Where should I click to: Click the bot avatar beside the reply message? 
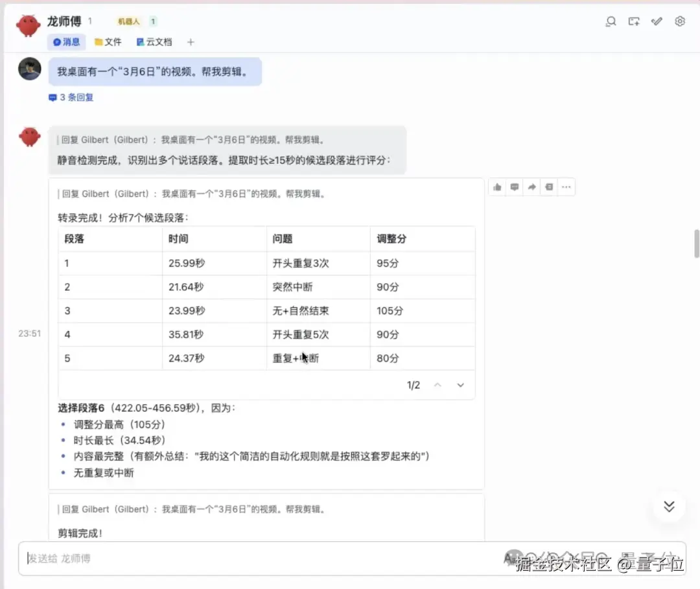[29, 137]
